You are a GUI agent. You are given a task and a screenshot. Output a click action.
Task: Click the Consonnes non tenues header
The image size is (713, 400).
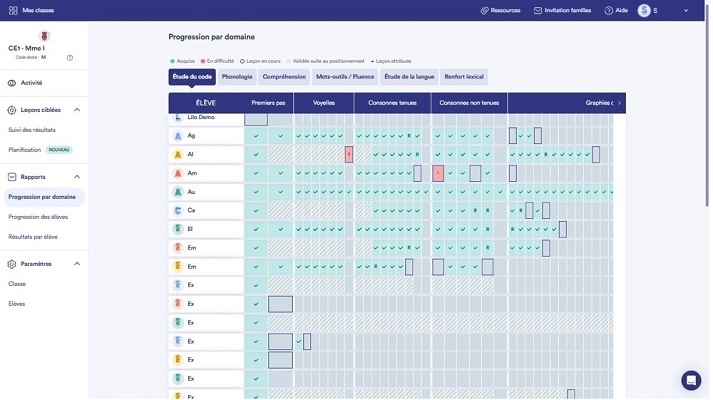469,103
